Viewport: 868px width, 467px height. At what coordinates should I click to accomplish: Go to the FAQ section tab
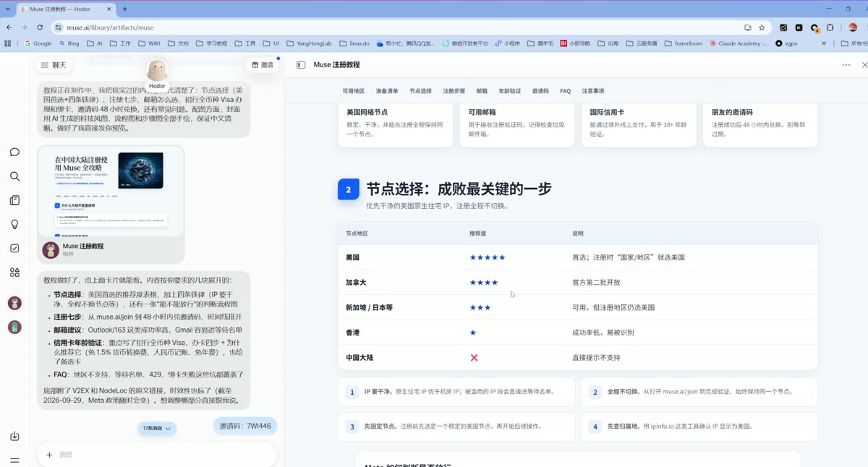click(x=566, y=91)
